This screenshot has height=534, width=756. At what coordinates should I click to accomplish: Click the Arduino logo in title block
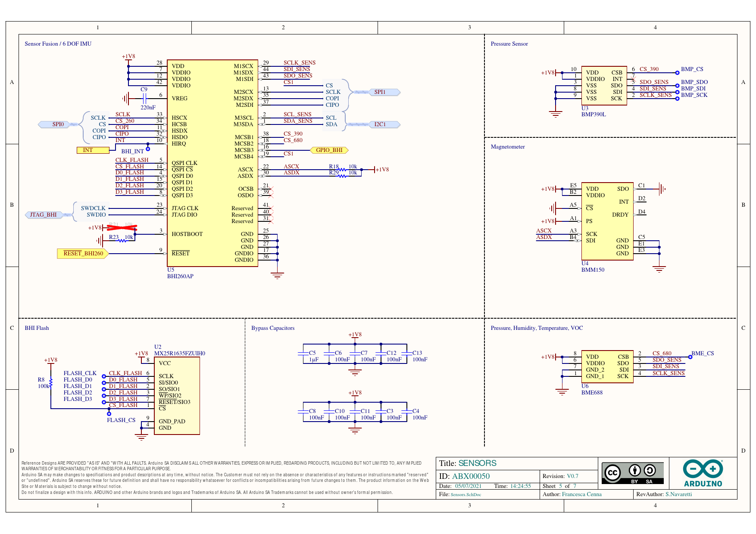point(703,473)
